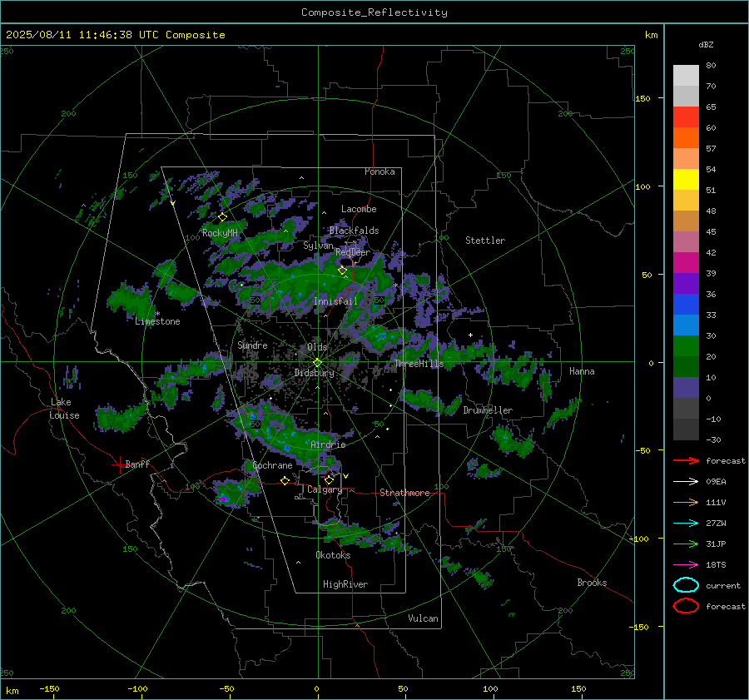Click the Vulcan label
This screenshot has width=749, height=700.
coord(424,618)
